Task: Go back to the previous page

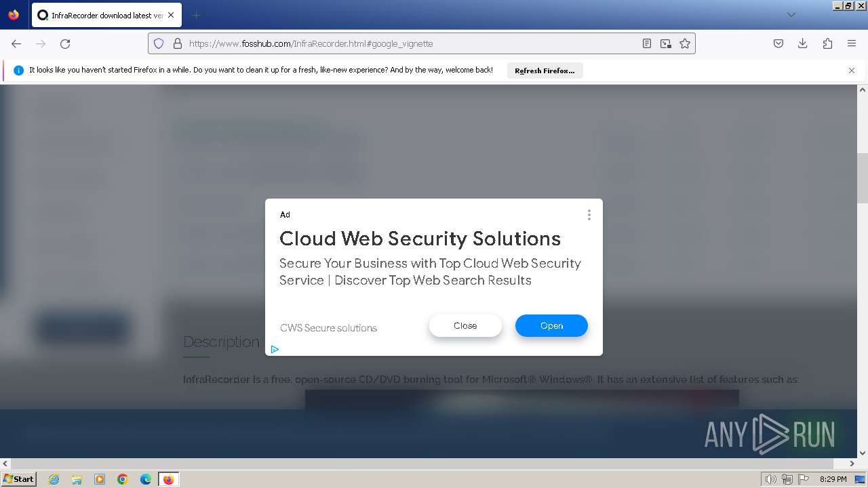Action: pyautogui.click(x=16, y=43)
